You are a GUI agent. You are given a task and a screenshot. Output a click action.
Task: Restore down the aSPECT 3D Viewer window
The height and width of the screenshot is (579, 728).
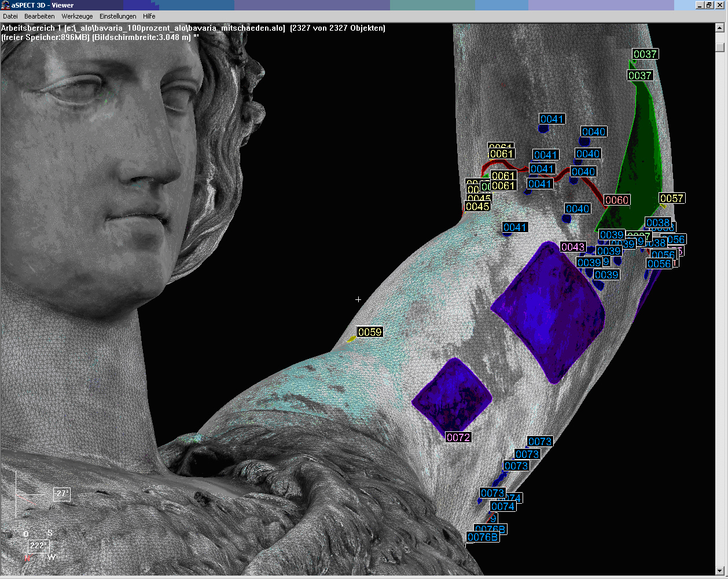click(709, 5)
